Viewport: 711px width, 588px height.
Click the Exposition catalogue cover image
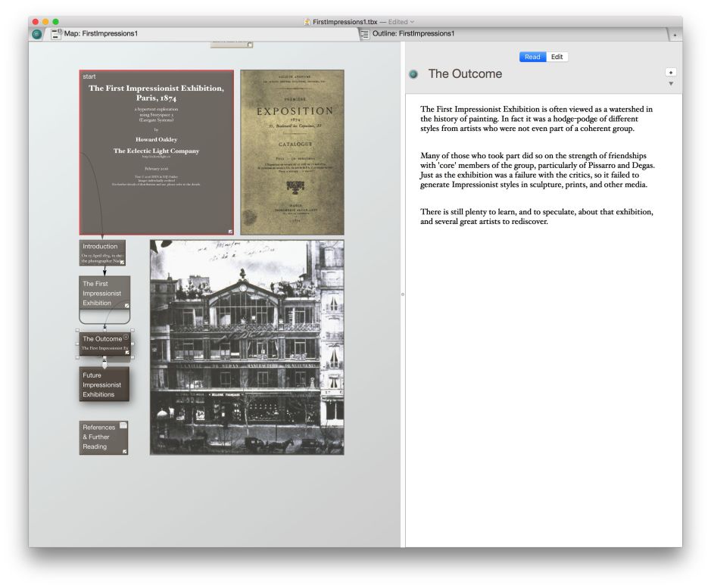pyautogui.click(x=292, y=151)
